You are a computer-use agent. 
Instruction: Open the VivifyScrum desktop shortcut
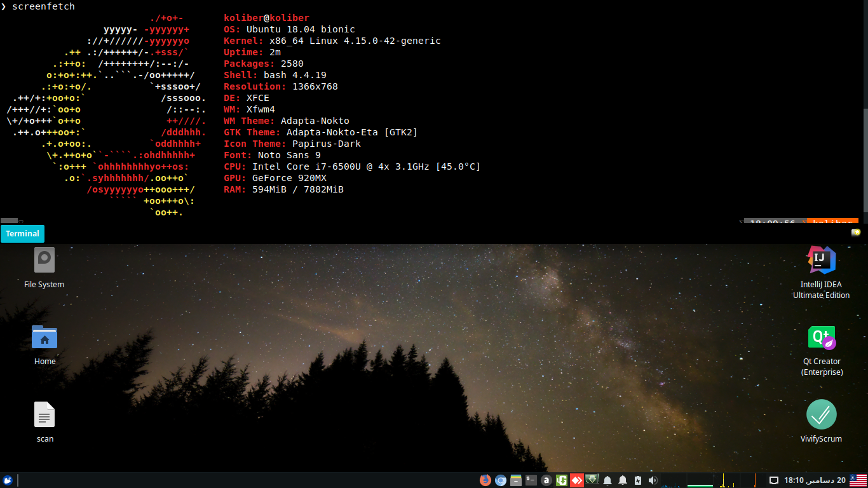(x=821, y=420)
